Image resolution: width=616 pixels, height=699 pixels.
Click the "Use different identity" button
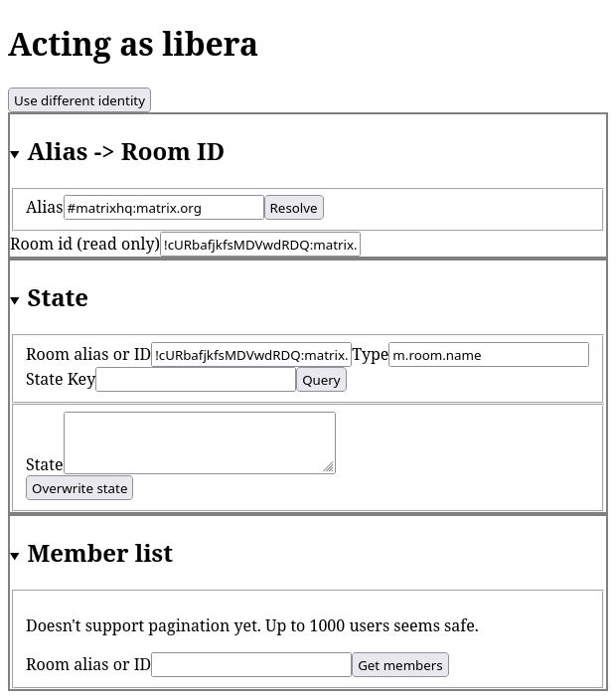(x=79, y=100)
